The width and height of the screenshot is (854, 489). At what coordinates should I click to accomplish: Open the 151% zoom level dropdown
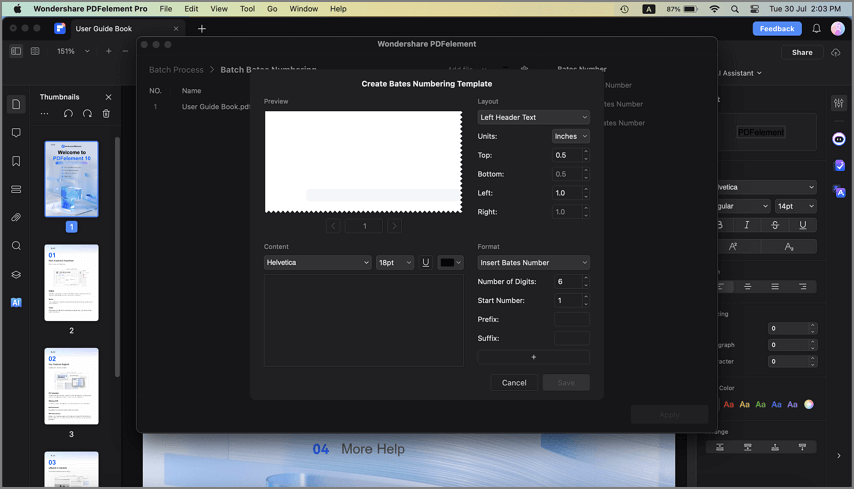coord(74,51)
